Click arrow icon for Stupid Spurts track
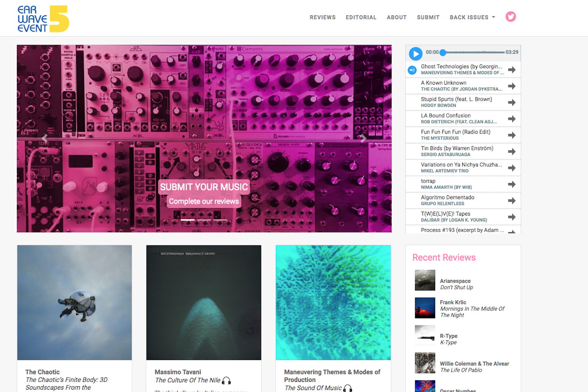This screenshot has width=588, height=392. 512,103
